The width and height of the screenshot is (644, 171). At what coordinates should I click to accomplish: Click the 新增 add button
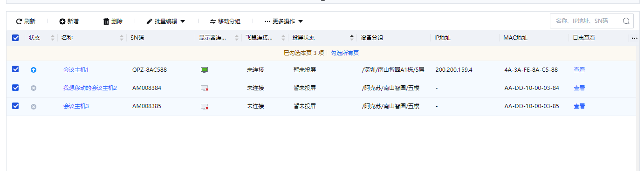[x=69, y=21]
